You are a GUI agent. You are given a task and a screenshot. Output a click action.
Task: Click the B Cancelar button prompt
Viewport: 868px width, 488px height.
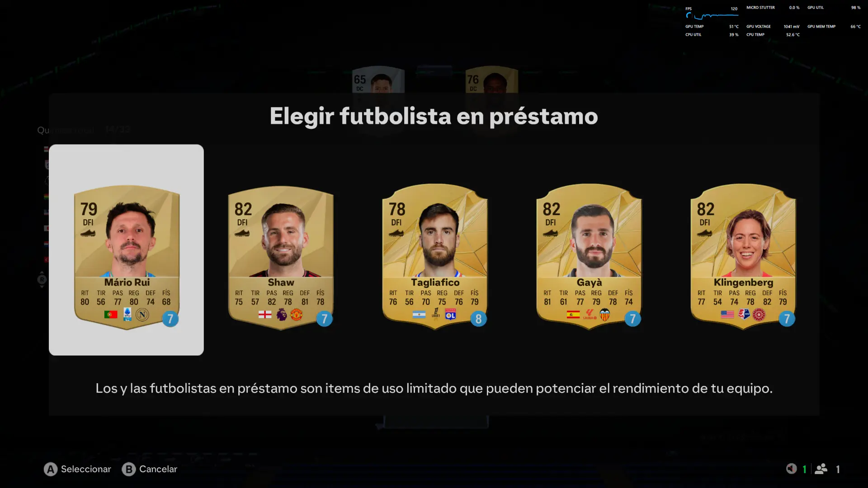point(150,469)
